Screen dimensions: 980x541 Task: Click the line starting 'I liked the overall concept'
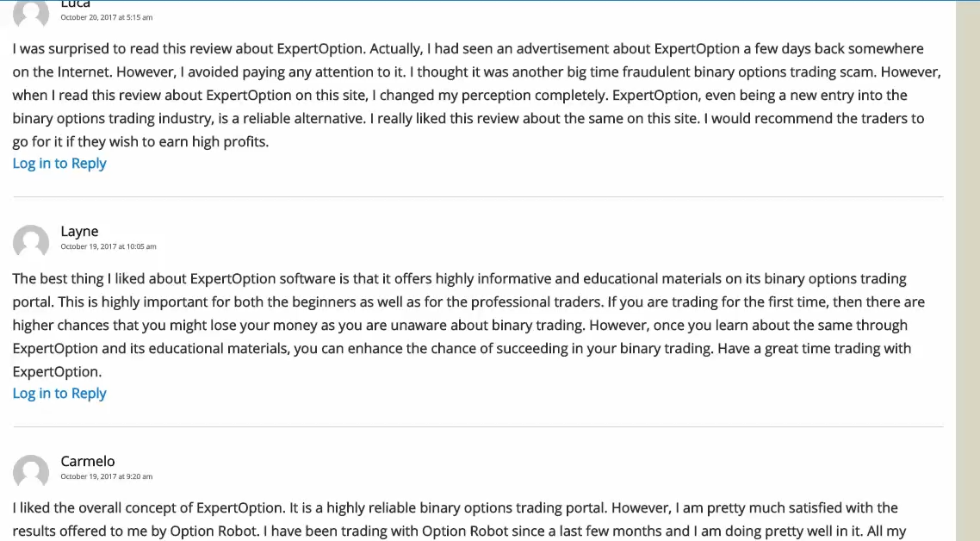pyautogui.click(x=455, y=508)
